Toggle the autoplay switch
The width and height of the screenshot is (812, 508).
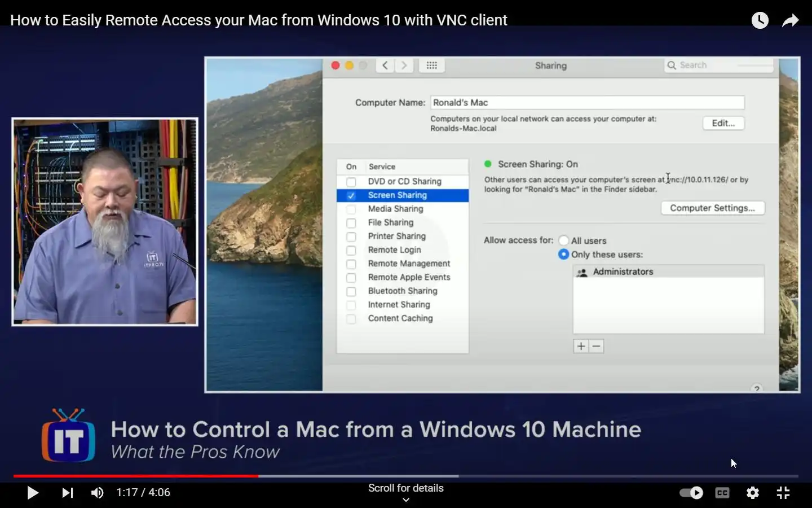point(691,493)
